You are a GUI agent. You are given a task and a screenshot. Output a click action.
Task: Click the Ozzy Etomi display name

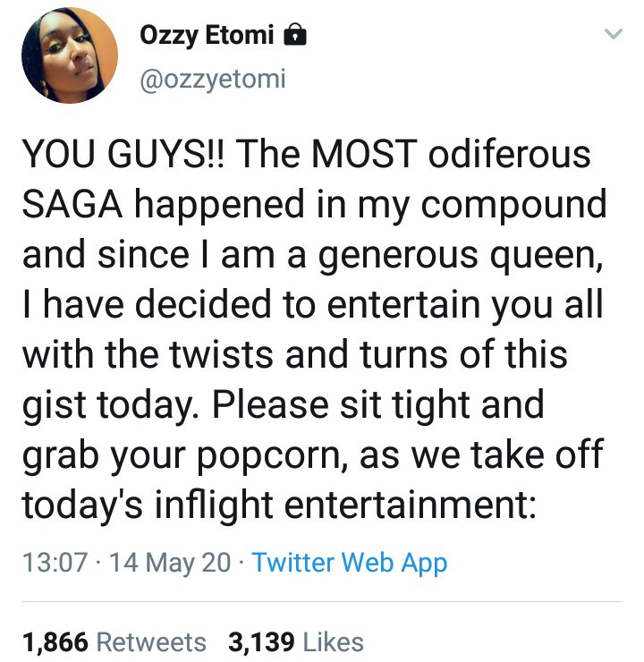pos(206,36)
